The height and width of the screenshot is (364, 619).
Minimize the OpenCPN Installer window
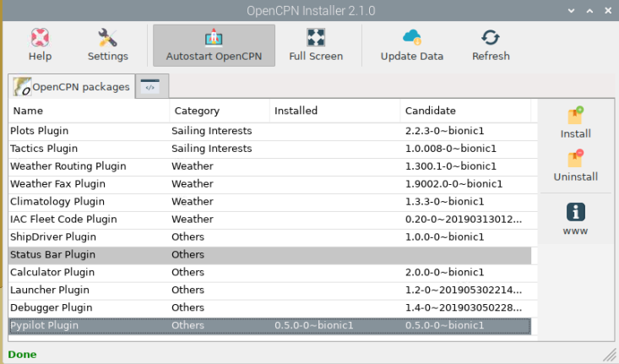coord(571,11)
